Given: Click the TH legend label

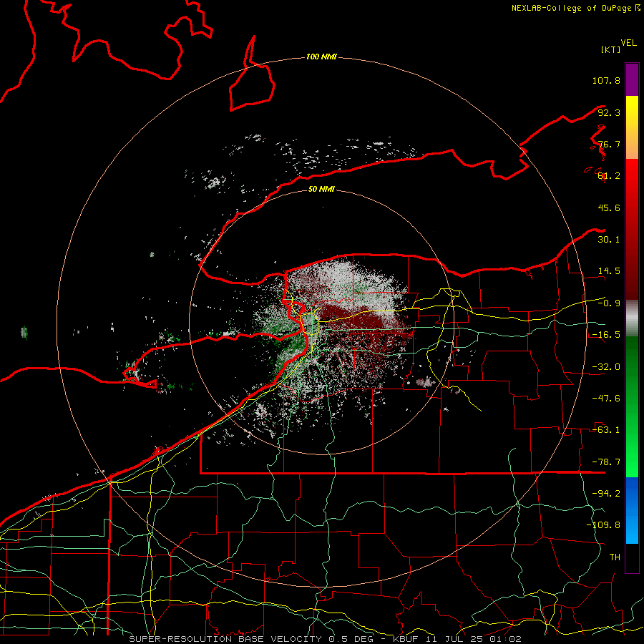Looking at the screenshot, I should coord(615,557).
